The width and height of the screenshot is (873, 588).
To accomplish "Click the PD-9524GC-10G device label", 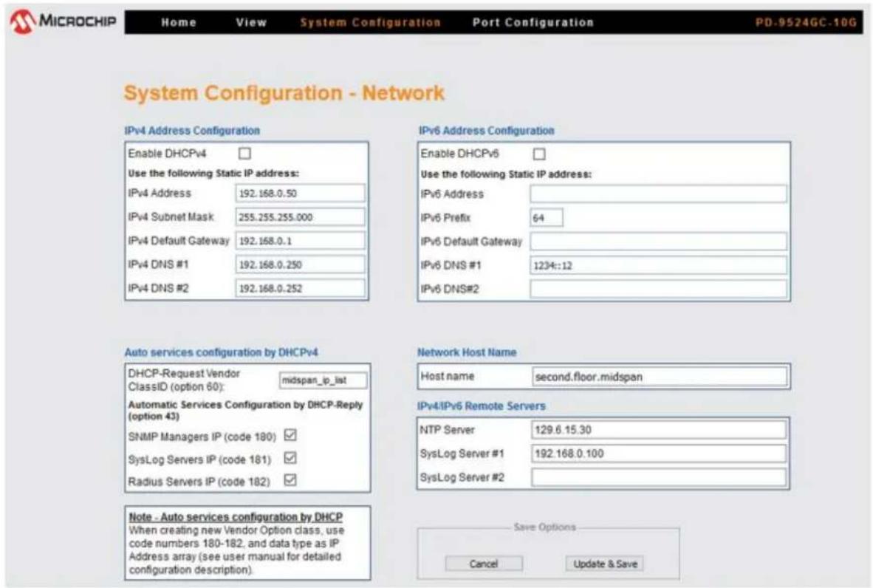I will (806, 23).
